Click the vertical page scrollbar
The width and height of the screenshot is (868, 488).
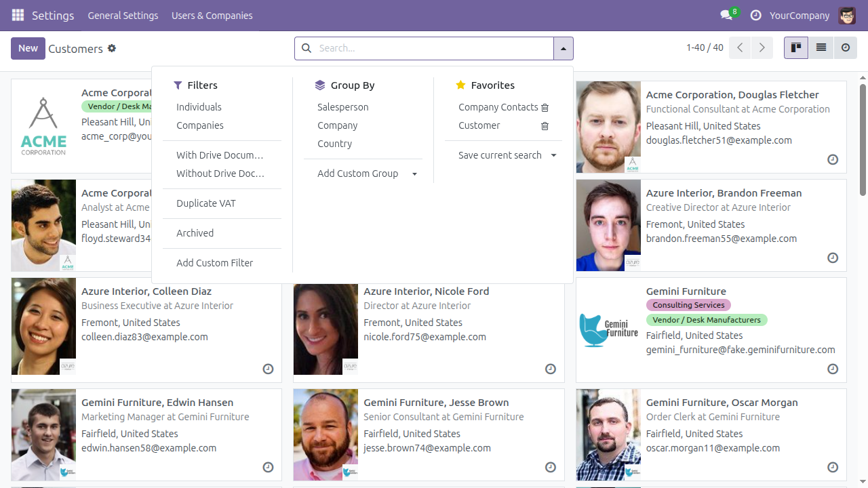point(863,139)
